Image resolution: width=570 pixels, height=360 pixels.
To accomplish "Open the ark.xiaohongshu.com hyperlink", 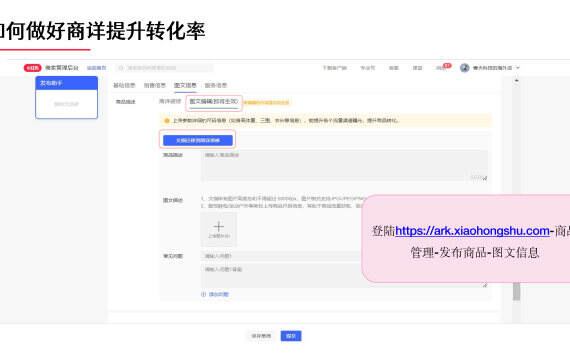I will (x=472, y=231).
